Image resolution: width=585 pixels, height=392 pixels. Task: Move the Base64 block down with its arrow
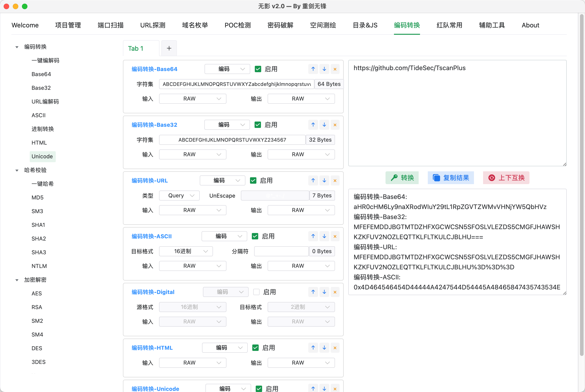click(x=324, y=69)
